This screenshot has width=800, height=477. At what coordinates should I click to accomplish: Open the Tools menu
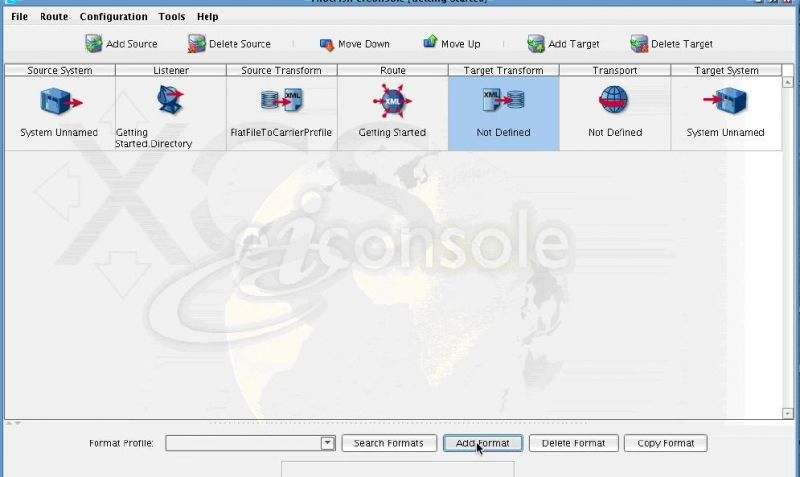click(171, 16)
